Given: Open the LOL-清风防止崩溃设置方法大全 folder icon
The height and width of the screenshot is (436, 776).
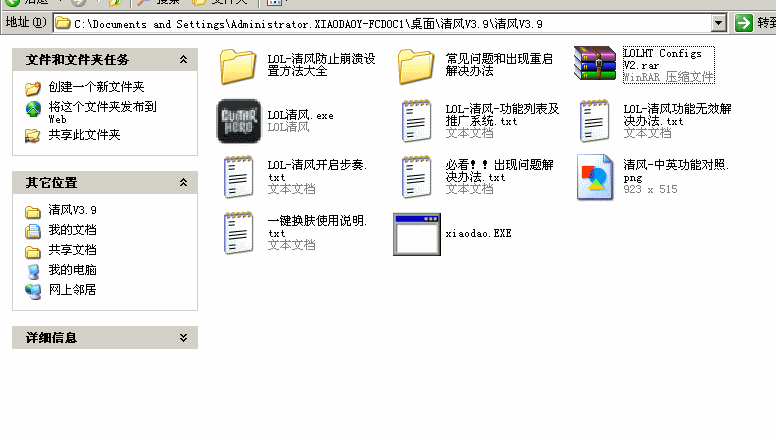Looking at the screenshot, I should tap(238, 66).
